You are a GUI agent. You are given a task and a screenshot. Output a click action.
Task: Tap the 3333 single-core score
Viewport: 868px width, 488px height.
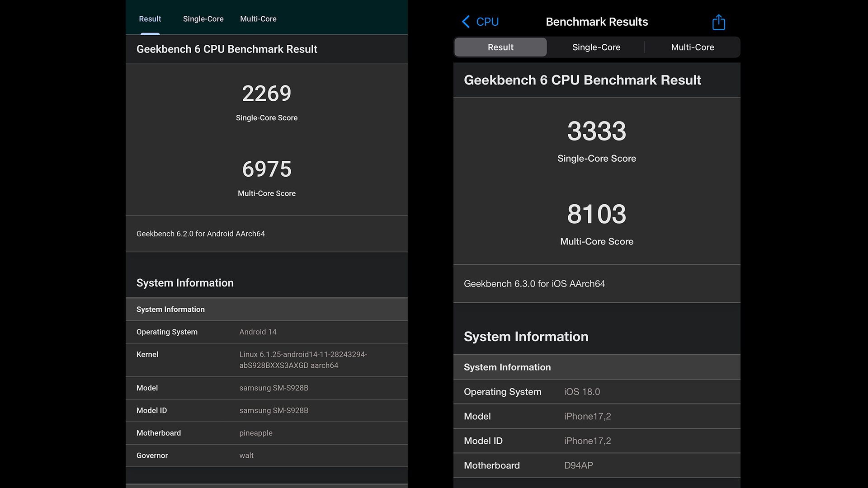[596, 131]
